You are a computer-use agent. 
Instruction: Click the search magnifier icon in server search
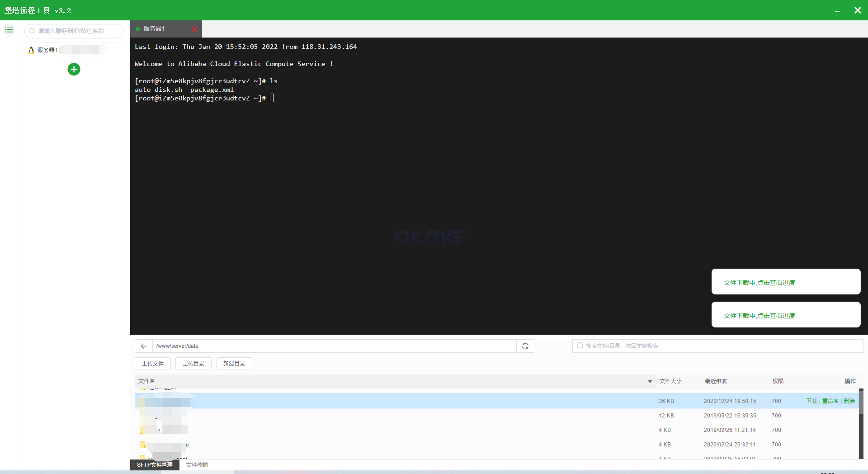coord(32,31)
